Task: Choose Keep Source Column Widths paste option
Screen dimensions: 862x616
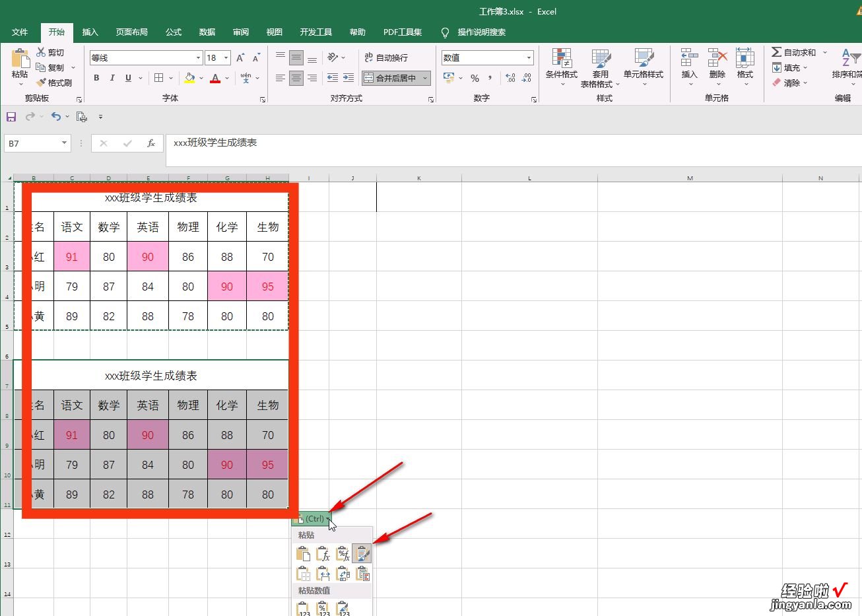Action: (323, 573)
